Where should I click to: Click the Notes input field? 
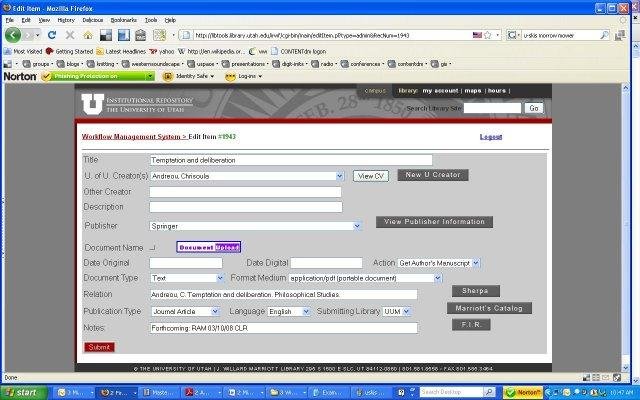(x=284, y=328)
